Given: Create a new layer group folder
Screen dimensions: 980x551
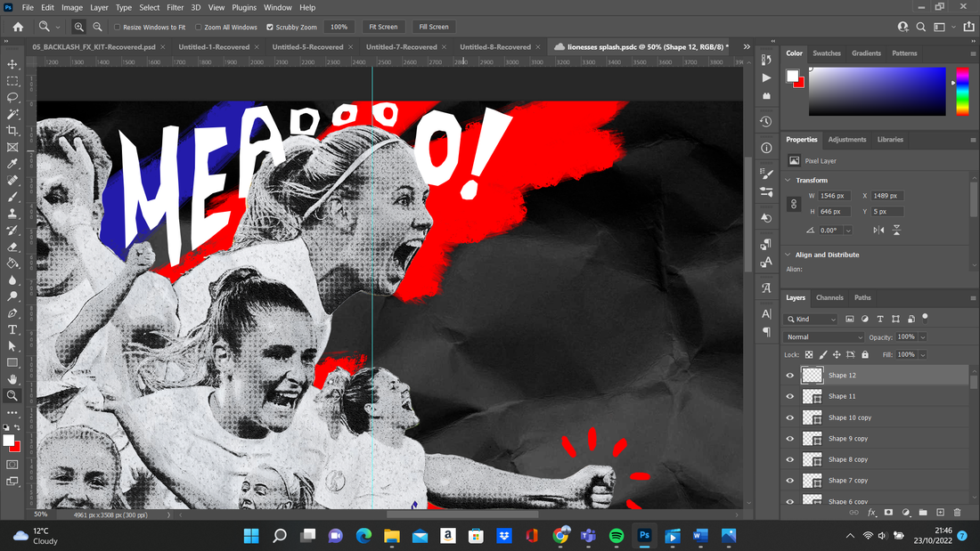Looking at the screenshot, I should coord(923,512).
